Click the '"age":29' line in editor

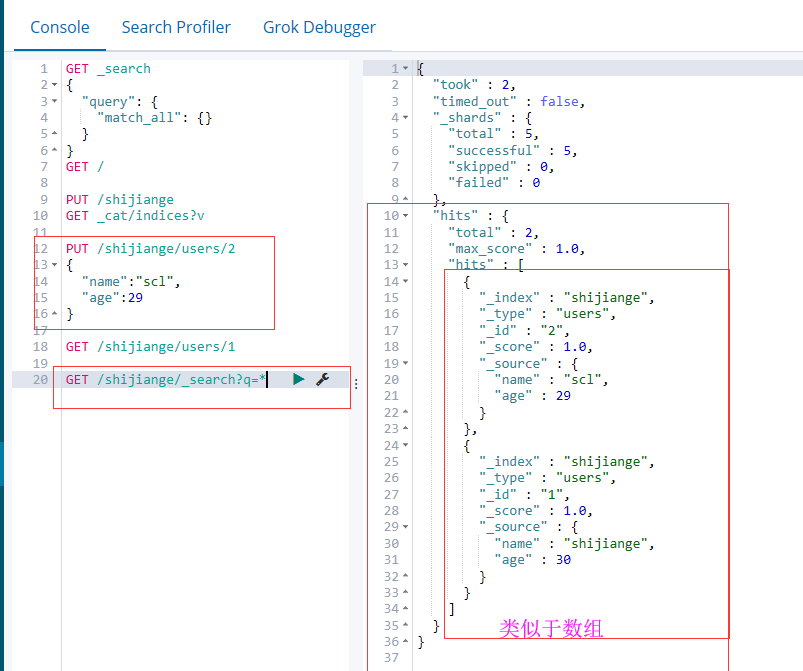point(112,298)
